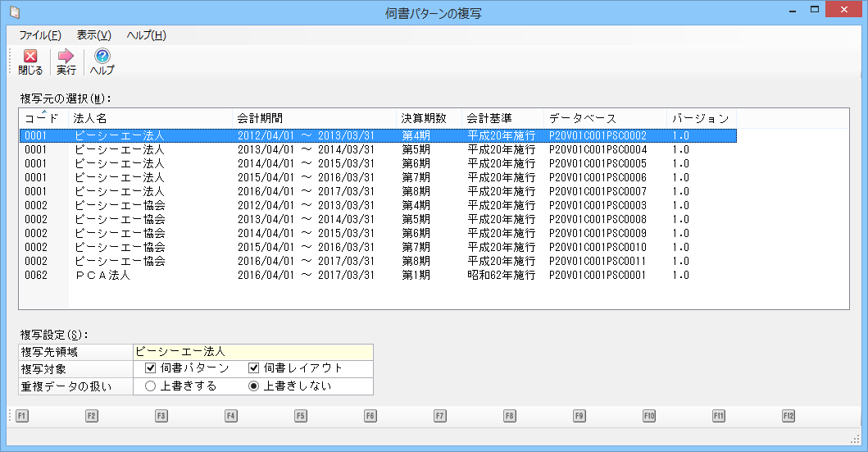Click the application icon in title bar

tap(13, 11)
